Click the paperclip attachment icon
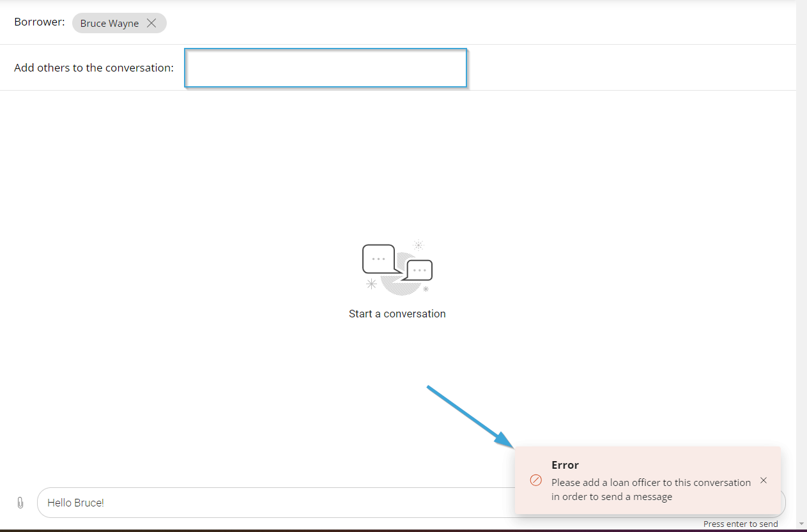This screenshot has width=807, height=532. [x=20, y=503]
